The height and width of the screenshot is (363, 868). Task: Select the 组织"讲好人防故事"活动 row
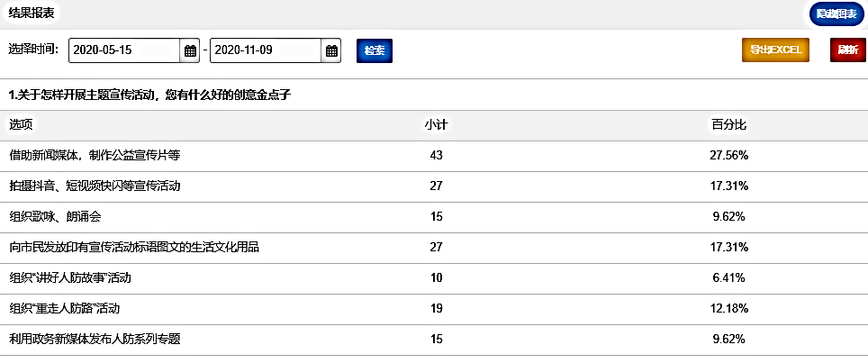[76, 277]
